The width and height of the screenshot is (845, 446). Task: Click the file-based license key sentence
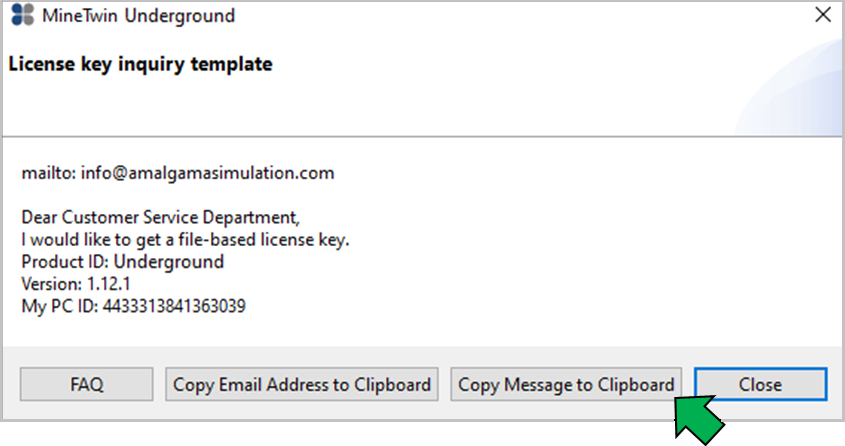click(x=185, y=240)
